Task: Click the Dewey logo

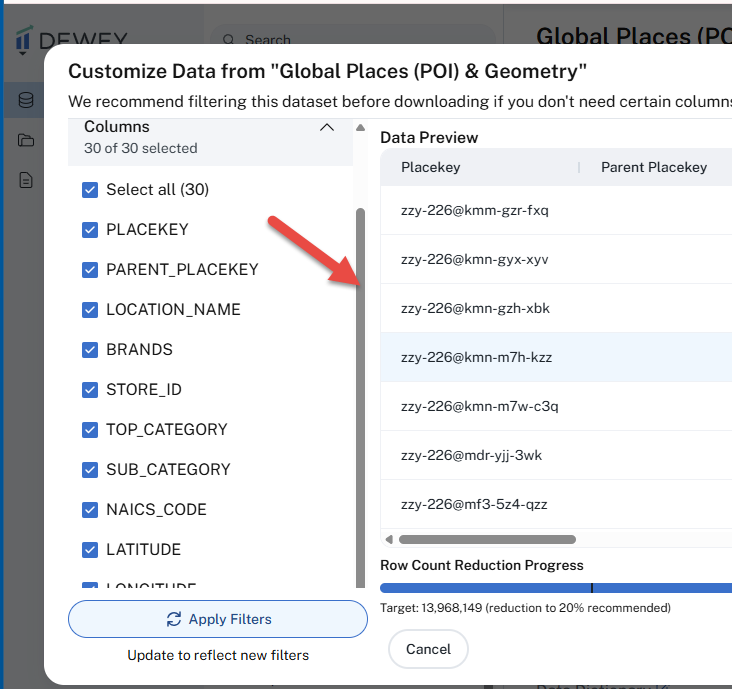Action: pyautogui.click(x=71, y=38)
